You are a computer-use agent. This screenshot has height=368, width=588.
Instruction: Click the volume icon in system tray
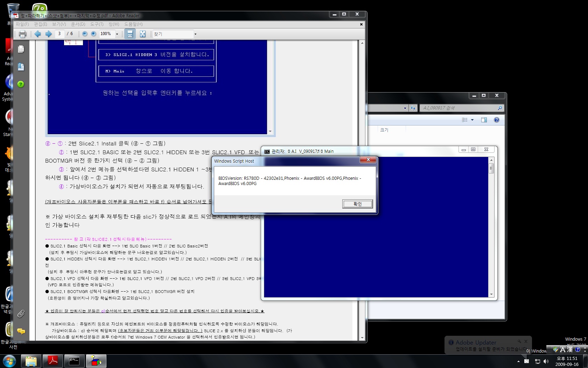[546, 361]
